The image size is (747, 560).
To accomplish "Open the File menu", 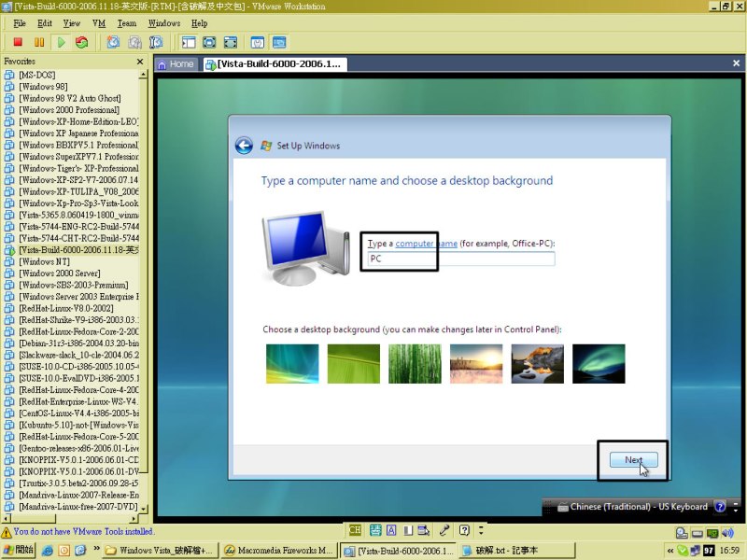I will 20,23.
